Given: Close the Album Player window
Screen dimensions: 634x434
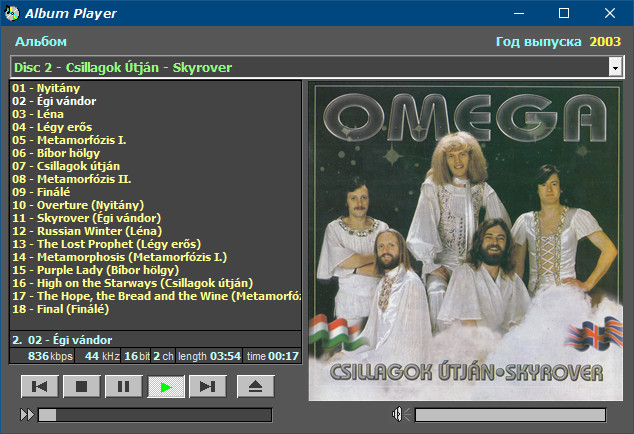Looking at the screenshot, I should click(610, 13).
